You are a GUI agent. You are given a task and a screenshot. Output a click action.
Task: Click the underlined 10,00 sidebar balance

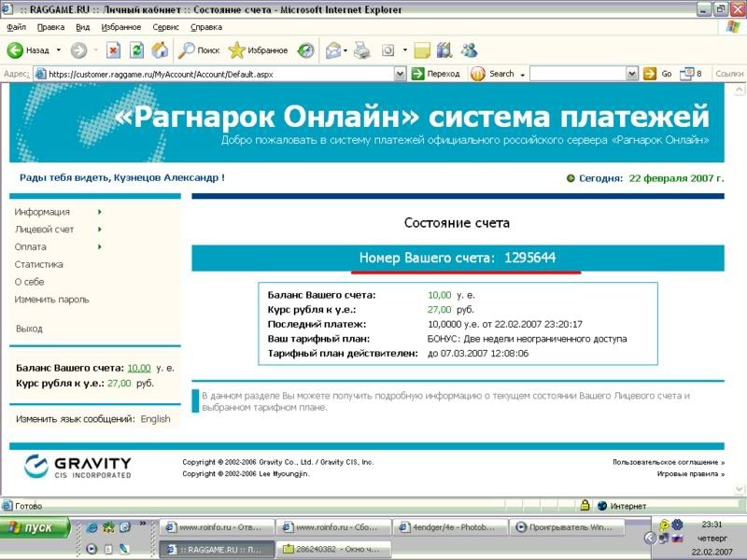tap(139, 368)
